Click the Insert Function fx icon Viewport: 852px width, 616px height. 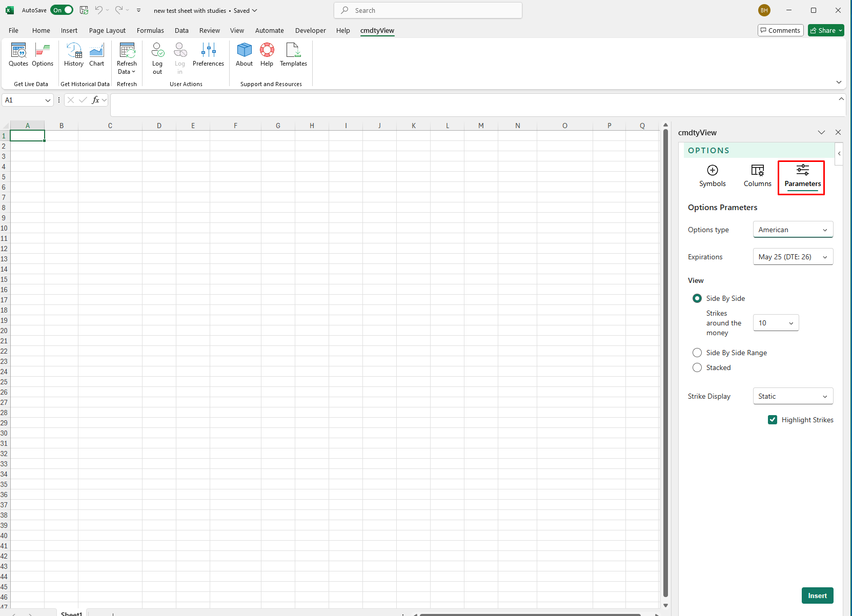pos(95,100)
